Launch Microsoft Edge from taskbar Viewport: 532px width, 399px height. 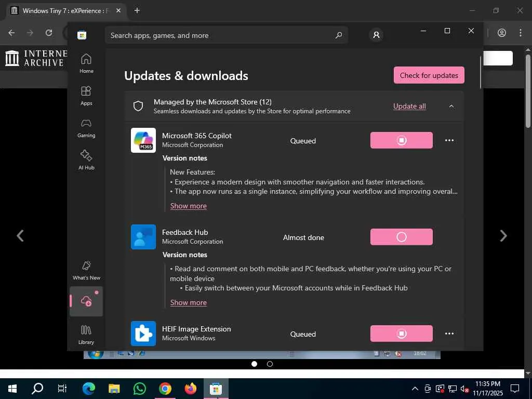pyautogui.click(x=88, y=389)
